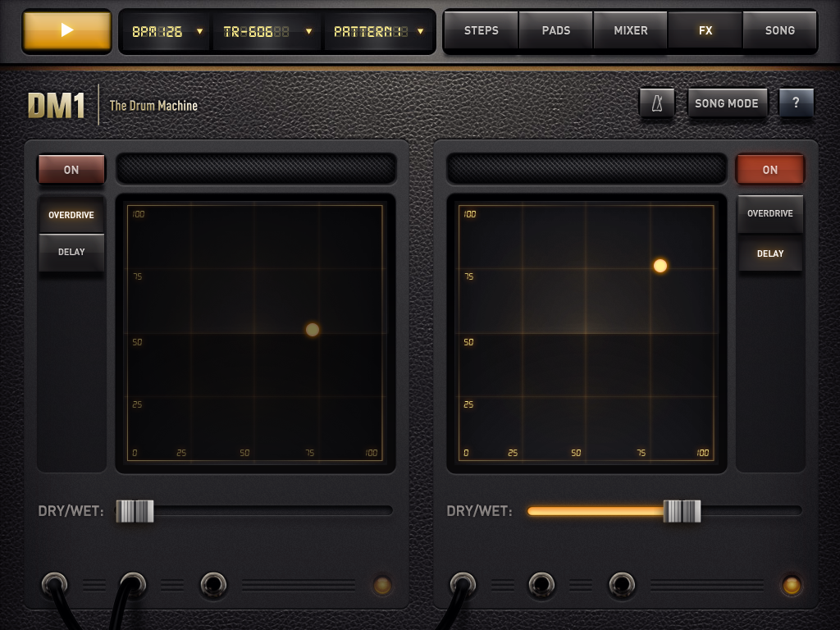The width and height of the screenshot is (840, 630).
Task: Switch to the MIXER tab
Action: (630, 30)
